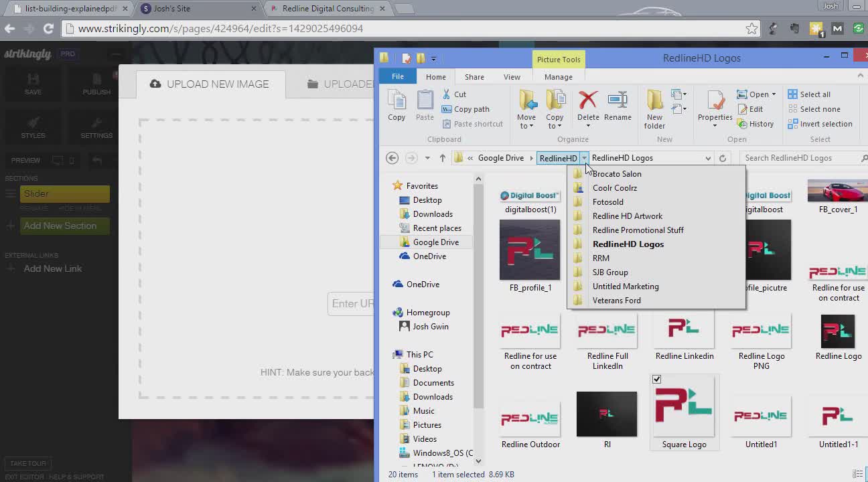Click Select all in the Select group
This screenshot has height=482, width=868.
point(809,94)
